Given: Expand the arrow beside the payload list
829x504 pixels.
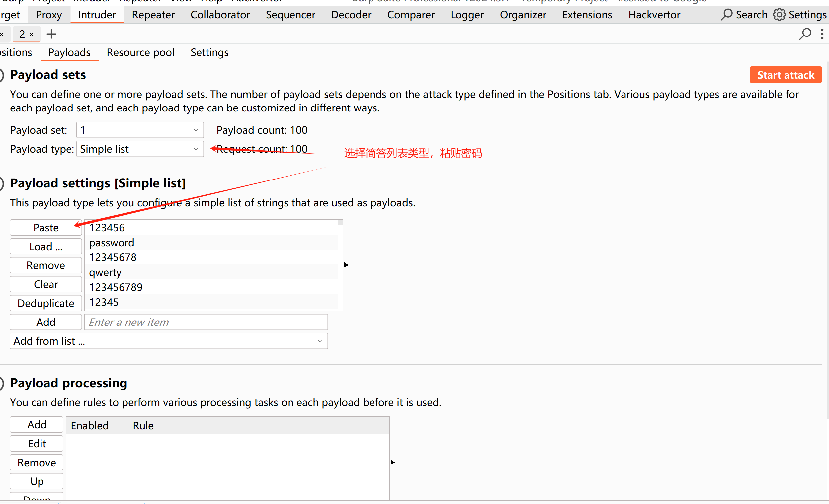Looking at the screenshot, I should [x=346, y=265].
